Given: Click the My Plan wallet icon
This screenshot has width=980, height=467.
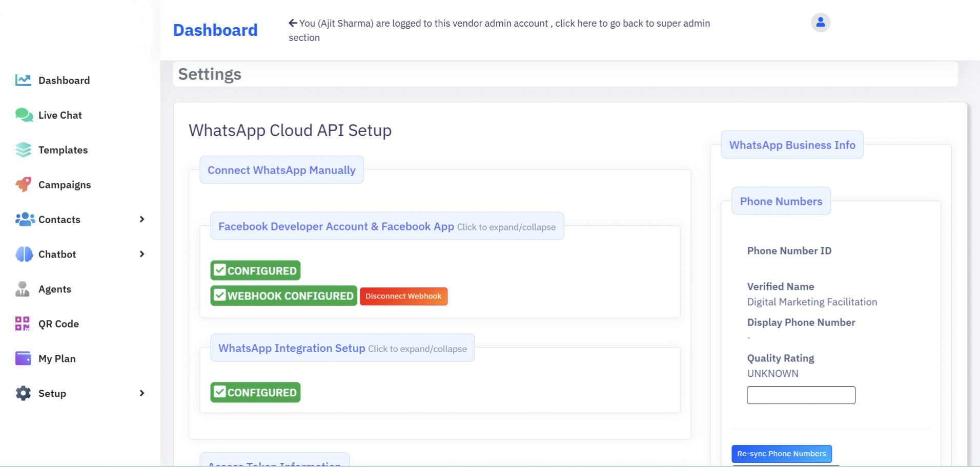Looking at the screenshot, I should click(x=23, y=358).
